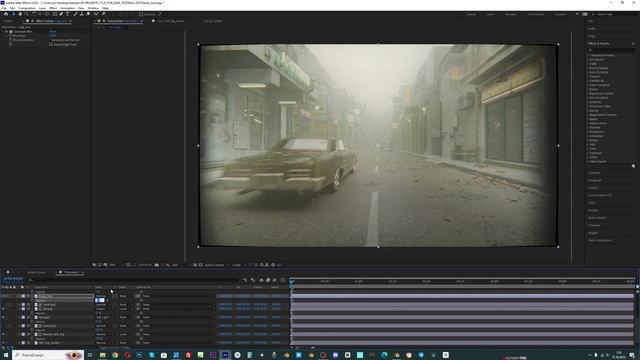Click the Motion Blur enable icon in timeline
The height and width of the screenshot is (360, 640).
274,280
